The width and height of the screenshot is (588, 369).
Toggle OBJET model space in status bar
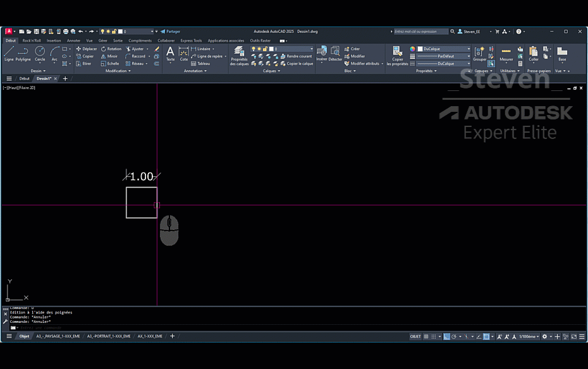[x=415, y=336]
